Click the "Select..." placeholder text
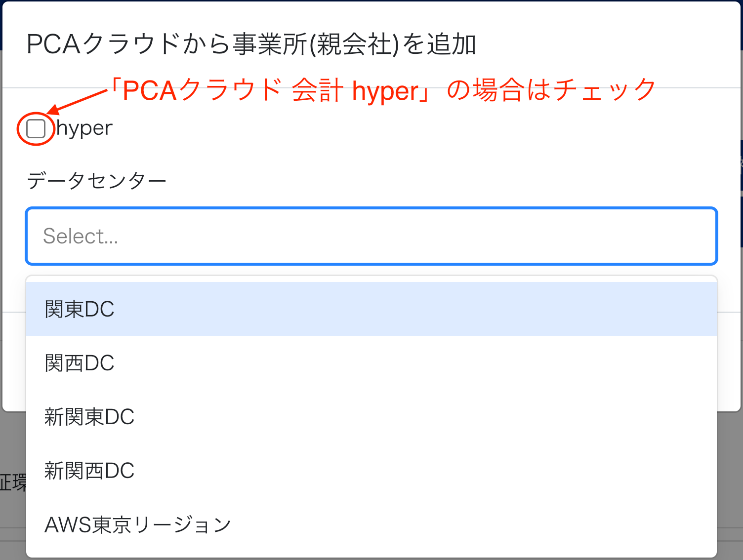This screenshot has height=560, width=743. point(81,236)
